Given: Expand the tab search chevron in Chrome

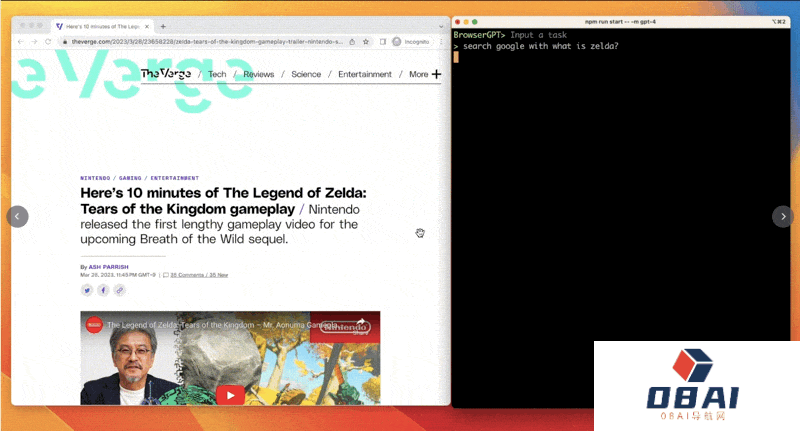Looking at the screenshot, I should tap(441, 27).
